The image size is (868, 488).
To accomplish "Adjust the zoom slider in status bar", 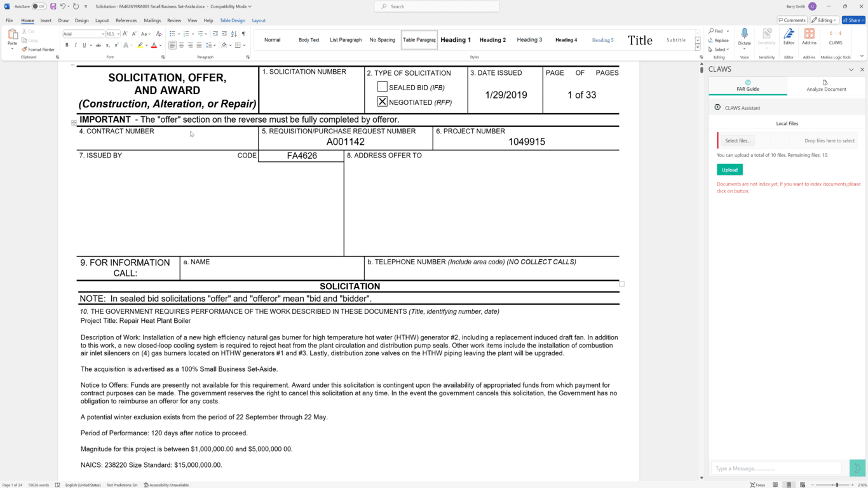I will click(836, 485).
